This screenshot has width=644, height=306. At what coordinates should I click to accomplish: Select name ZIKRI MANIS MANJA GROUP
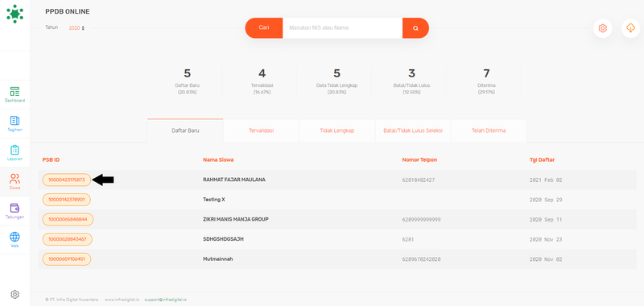236,219
